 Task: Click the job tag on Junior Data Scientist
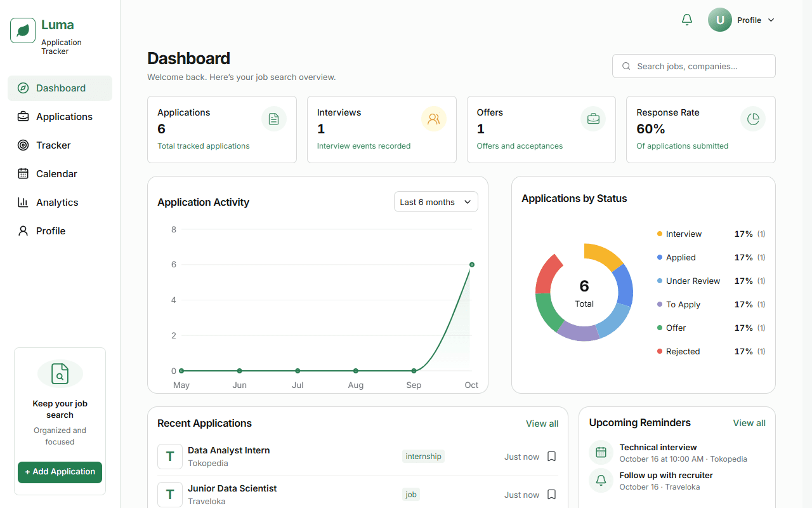pyautogui.click(x=411, y=495)
